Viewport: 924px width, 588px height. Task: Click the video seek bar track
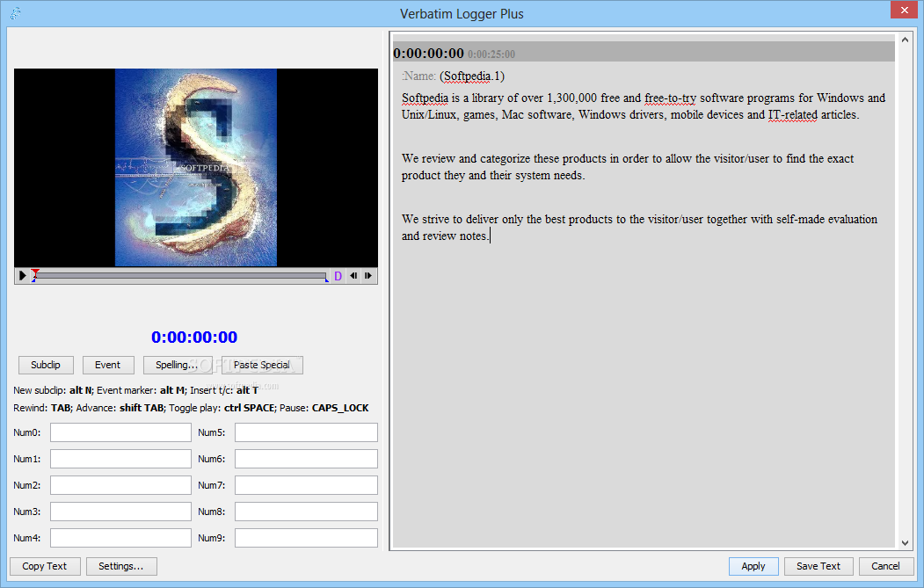(x=180, y=275)
